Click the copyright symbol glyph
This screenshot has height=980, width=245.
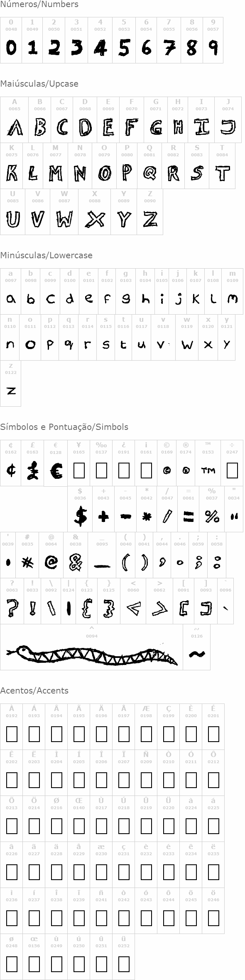167,471
